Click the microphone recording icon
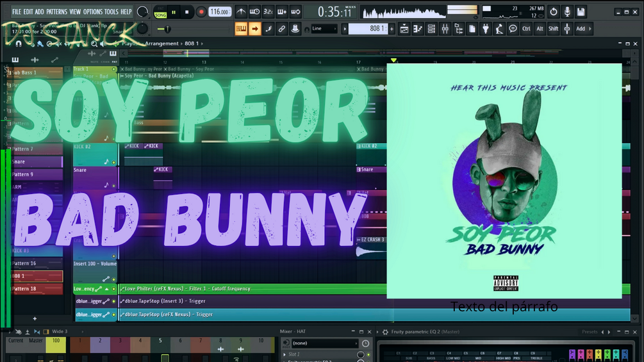This screenshot has height=362, width=644. [x=567, y=12]
